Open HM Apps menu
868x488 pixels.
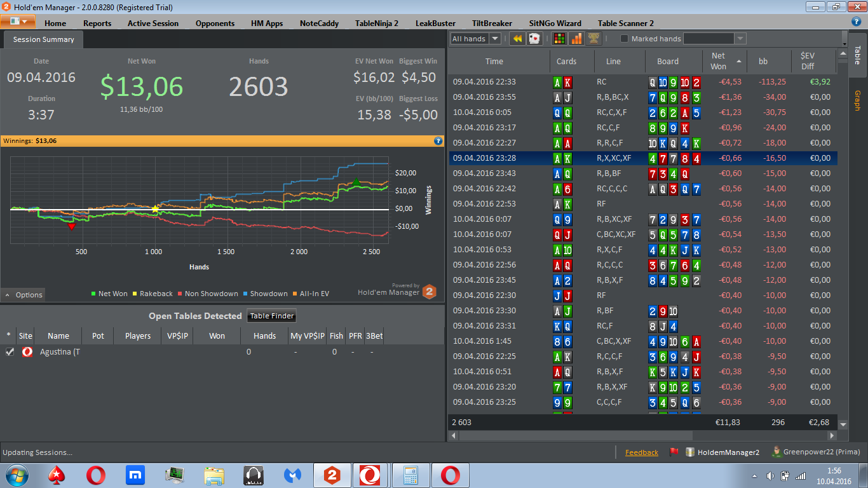[x=267, y=23]
